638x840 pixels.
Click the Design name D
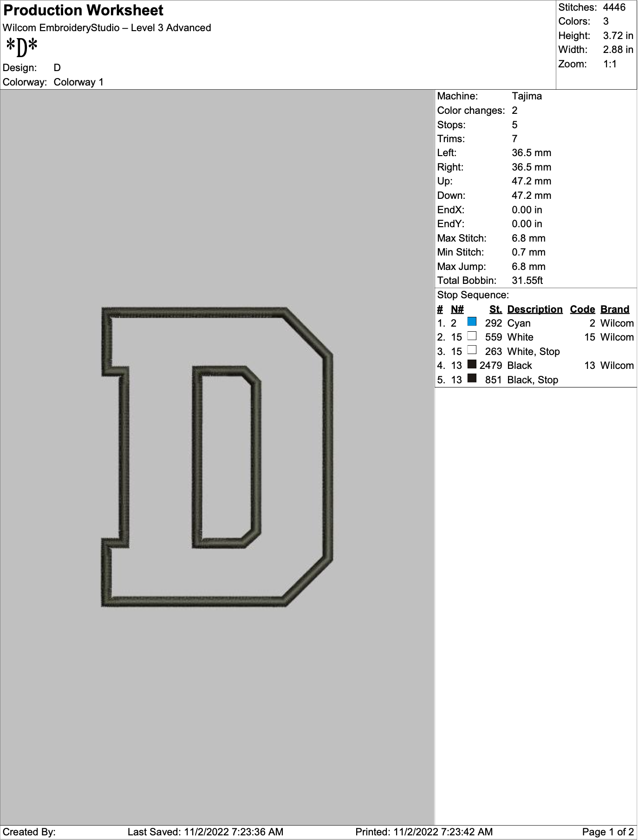[57, 68]
